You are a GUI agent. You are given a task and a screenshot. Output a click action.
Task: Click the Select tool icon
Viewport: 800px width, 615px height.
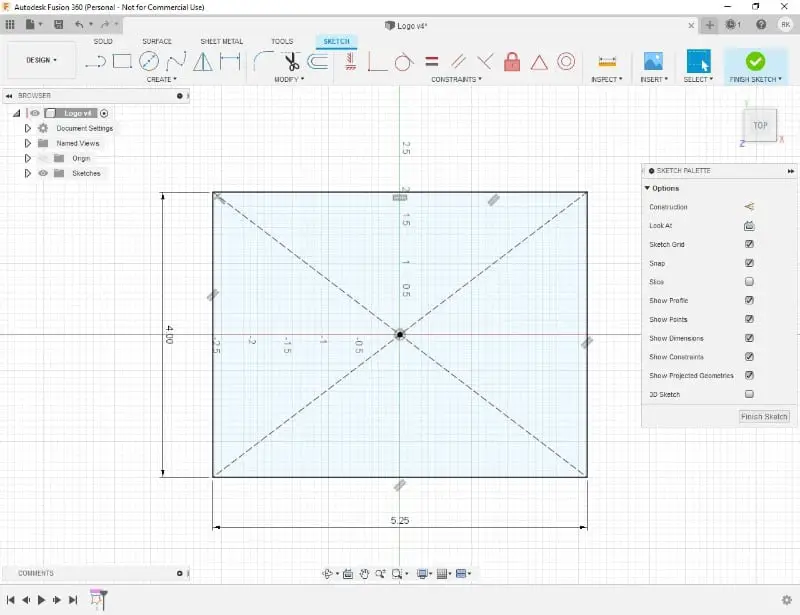[698, 61]
